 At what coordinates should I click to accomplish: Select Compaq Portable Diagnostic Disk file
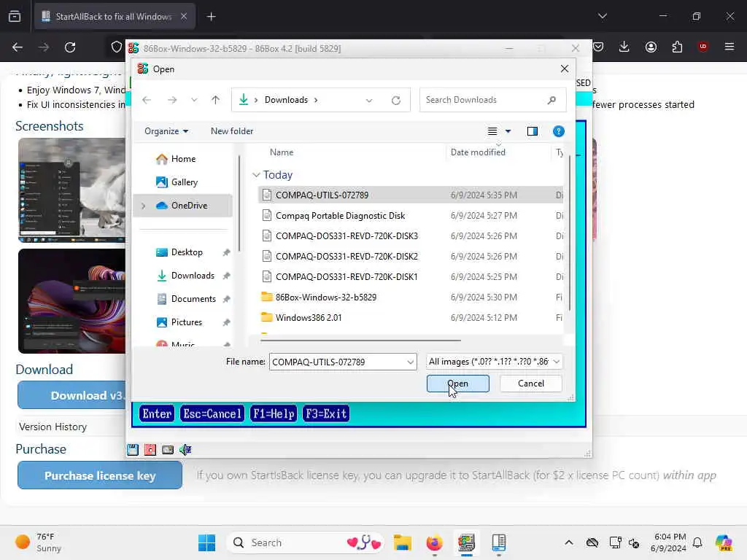click(x=340, y=216)
